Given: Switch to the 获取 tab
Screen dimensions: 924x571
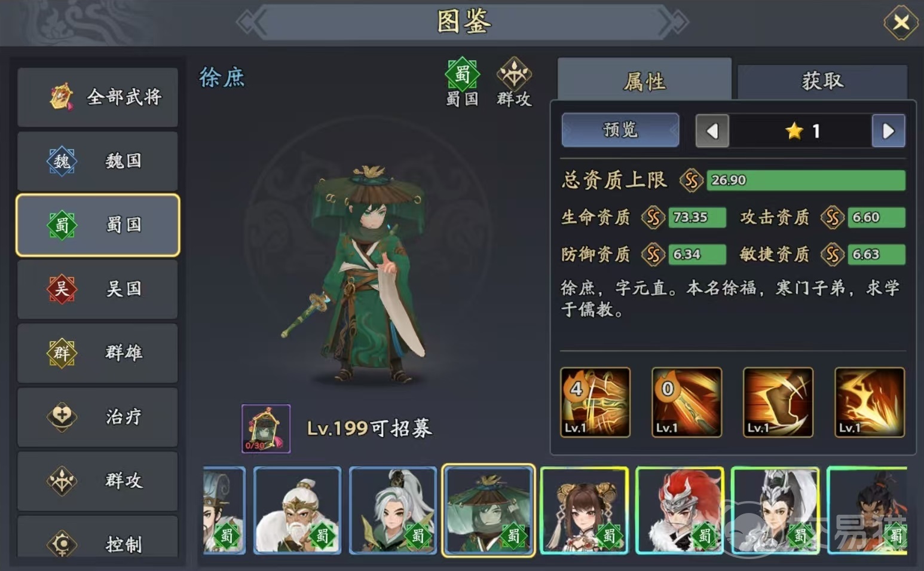Looking at the screenshot, I should tap(822, 81).
